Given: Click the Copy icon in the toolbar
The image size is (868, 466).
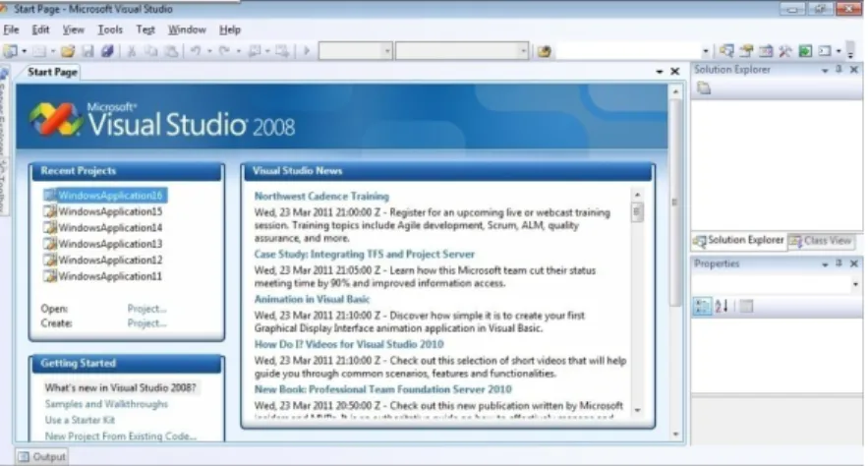Looking at the screenshot, I should [151, 51].
